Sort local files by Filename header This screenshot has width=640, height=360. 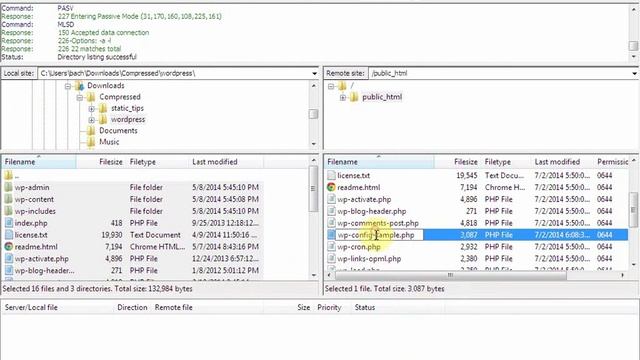[39, 162]
